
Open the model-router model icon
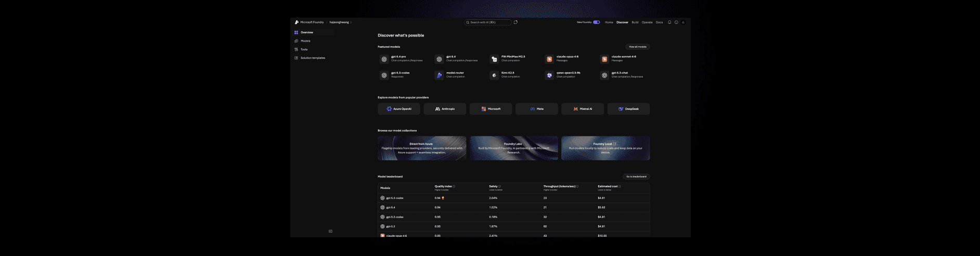pos(439,75)
